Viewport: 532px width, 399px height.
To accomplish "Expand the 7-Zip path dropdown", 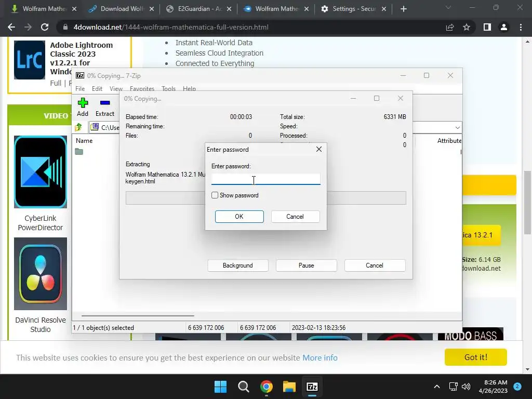I will (457, 128).
